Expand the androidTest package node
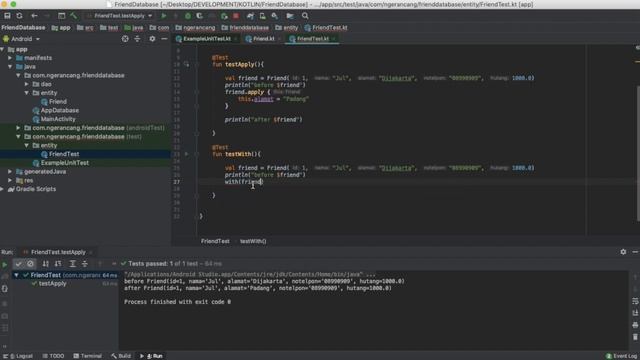This screenshot has width=640, height=360. (x=18, y=128)
